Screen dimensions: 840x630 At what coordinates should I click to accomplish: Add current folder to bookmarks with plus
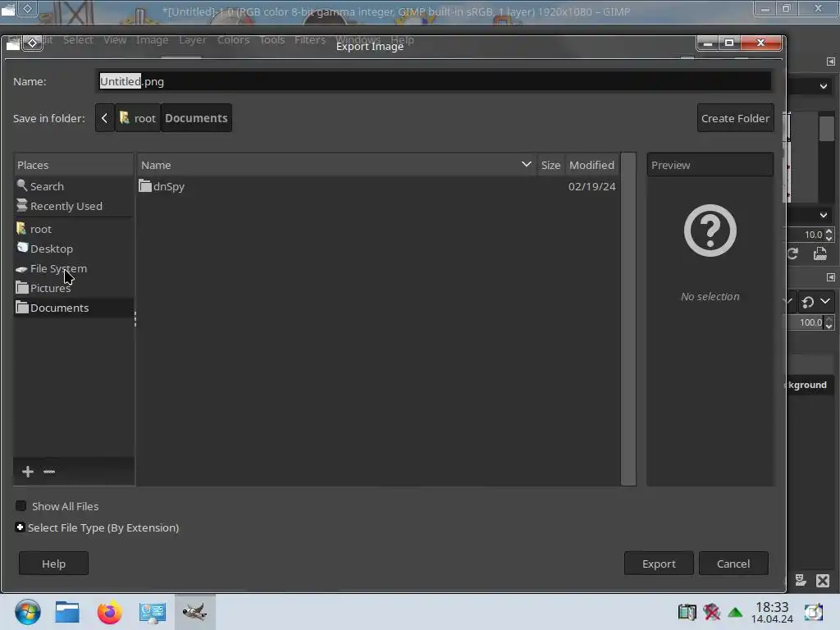pyautogui.click(x=28, y=472)
